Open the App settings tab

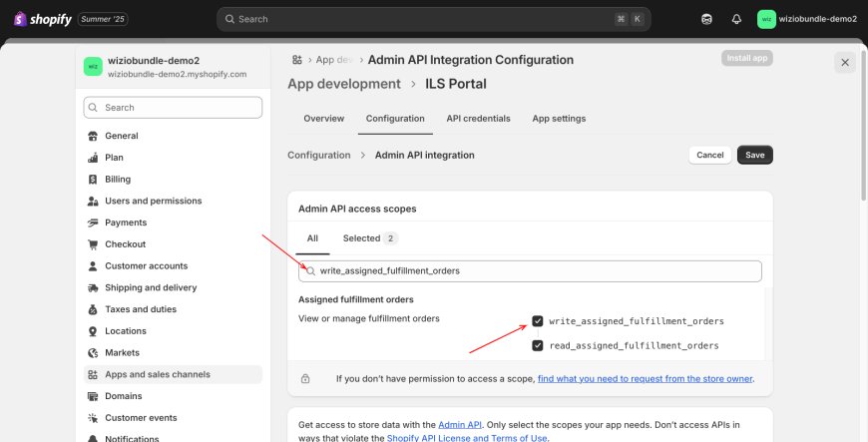coord(559,119)
